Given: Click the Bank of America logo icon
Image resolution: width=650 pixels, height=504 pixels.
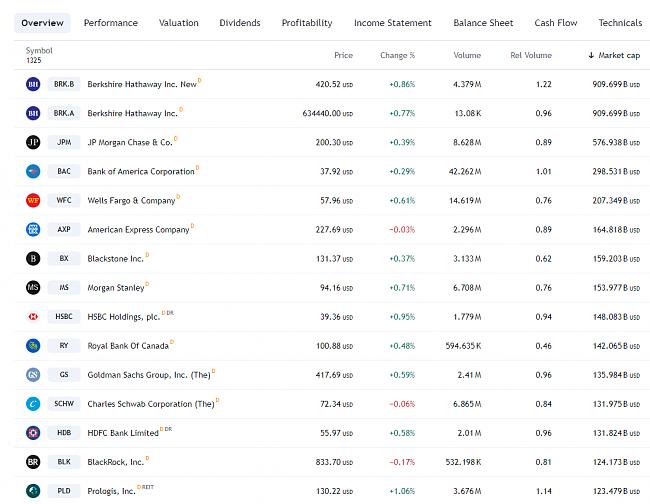Looking at the screenshot, I should (x=33, y=171).
